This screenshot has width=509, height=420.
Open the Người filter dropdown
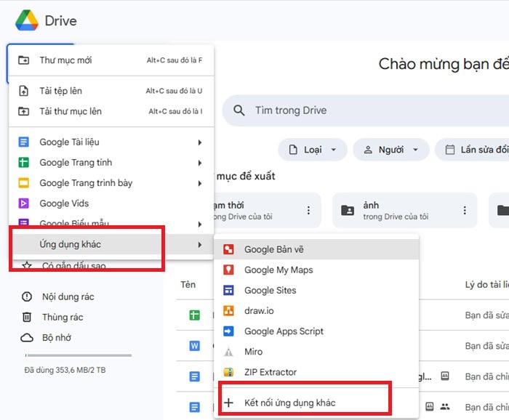[x=390, y=150]
